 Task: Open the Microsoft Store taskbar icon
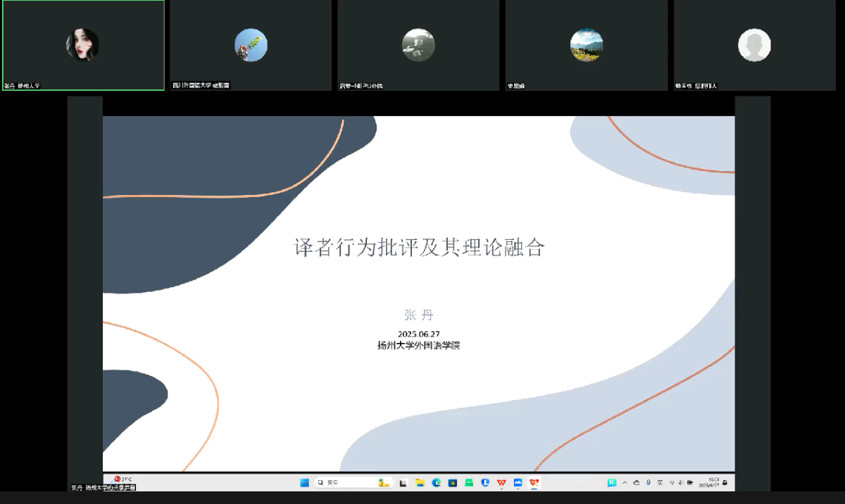coord(452,483)
